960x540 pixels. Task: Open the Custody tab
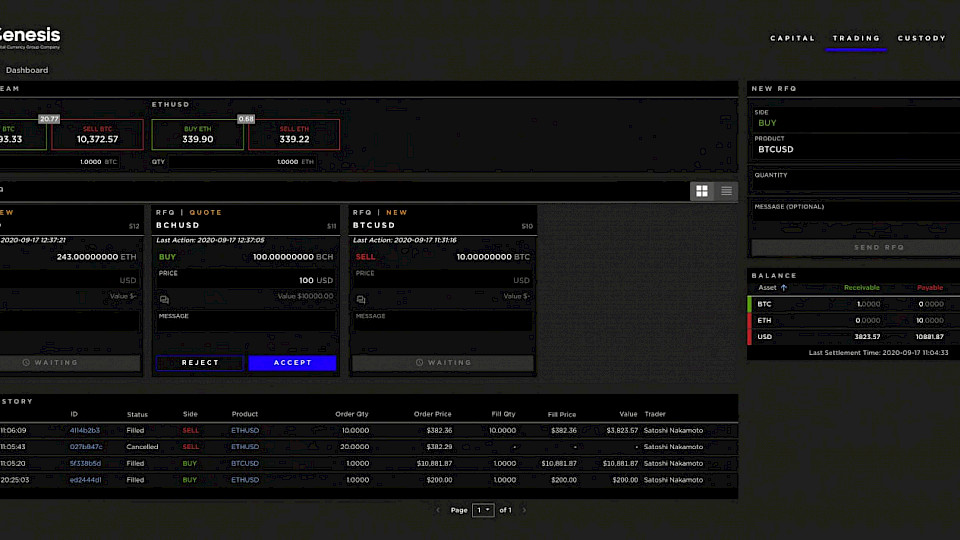921,38
